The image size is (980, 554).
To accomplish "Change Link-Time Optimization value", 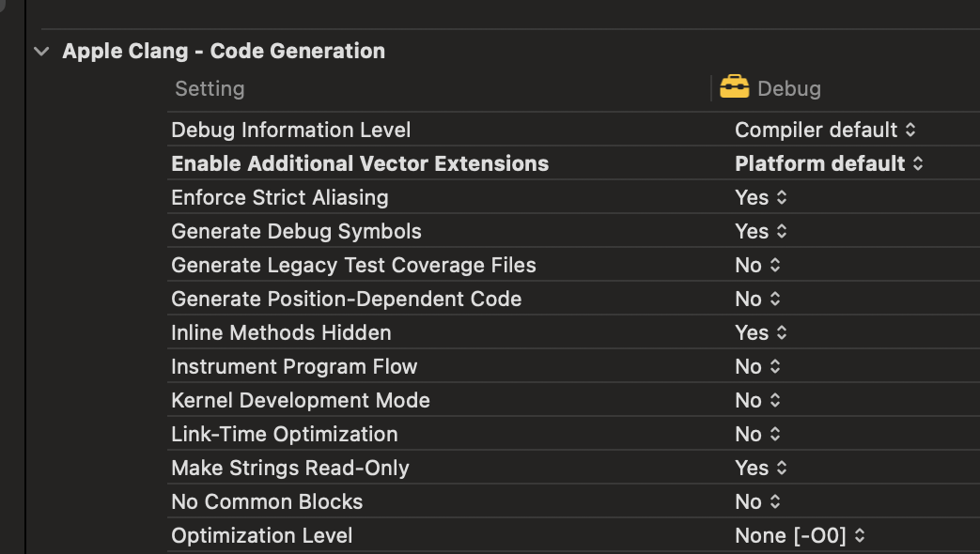I will (757, 434).
